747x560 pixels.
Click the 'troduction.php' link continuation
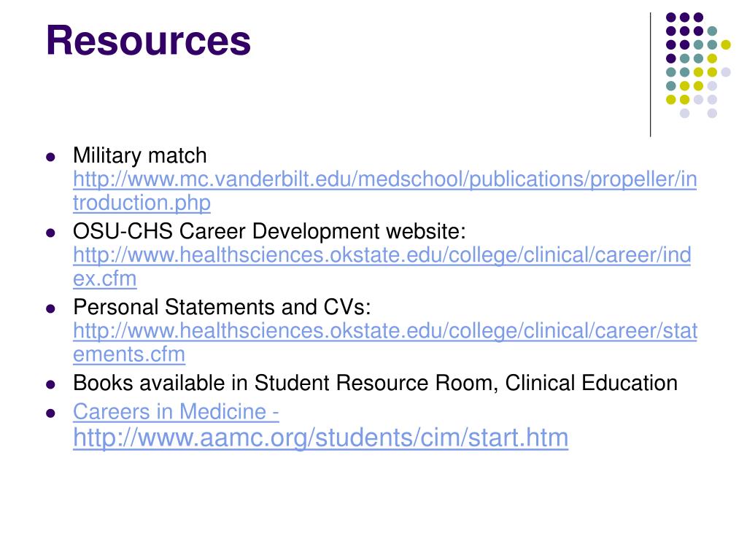click(142, 203)
